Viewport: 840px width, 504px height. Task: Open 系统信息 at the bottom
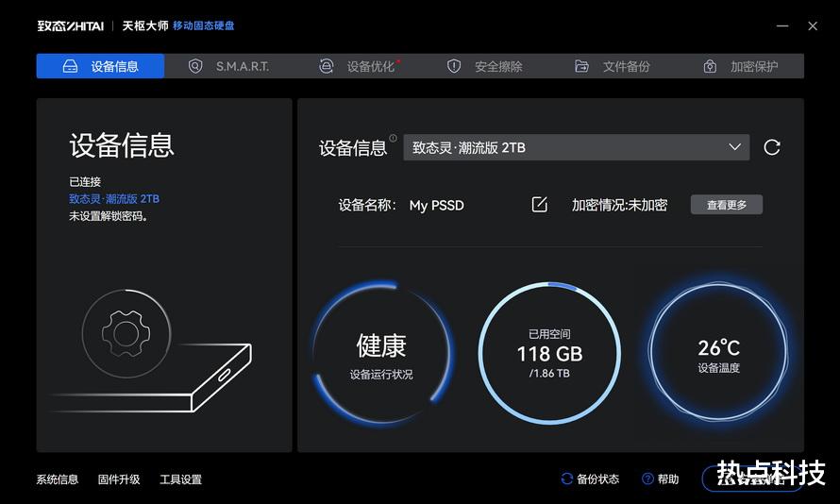58,479
